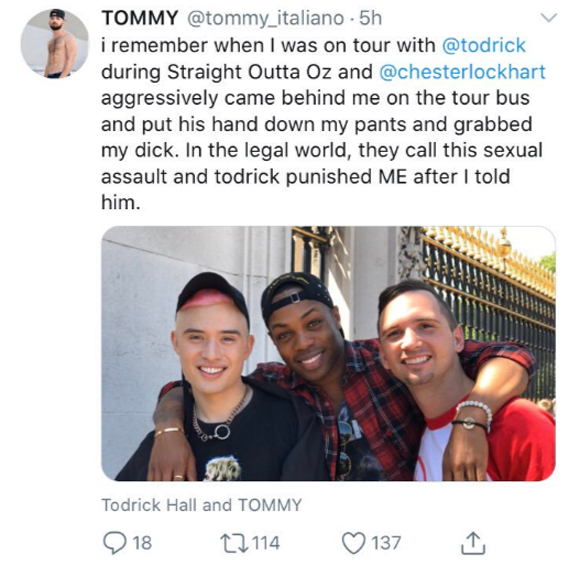Image resolution: width=580 pixels, height=565 pixels.
Task: Visit the @tommy_italiano handle
Action: (266, 19)
